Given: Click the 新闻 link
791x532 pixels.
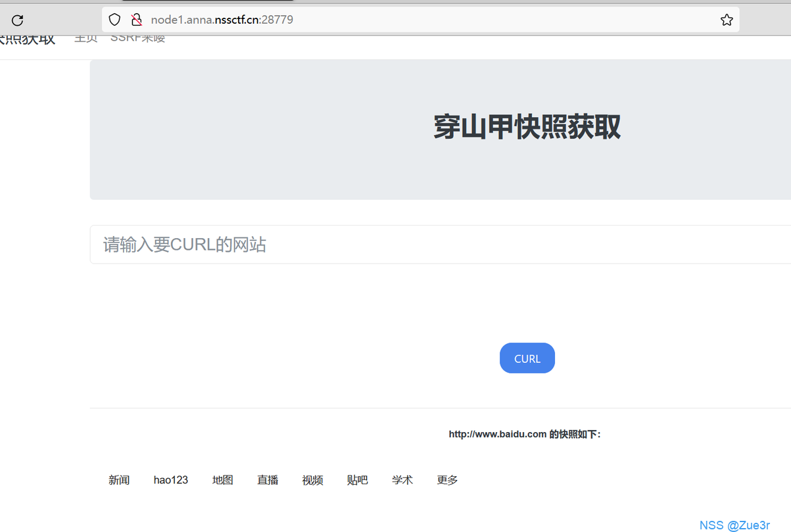Looking at the screenshot, I should [119, 480].
